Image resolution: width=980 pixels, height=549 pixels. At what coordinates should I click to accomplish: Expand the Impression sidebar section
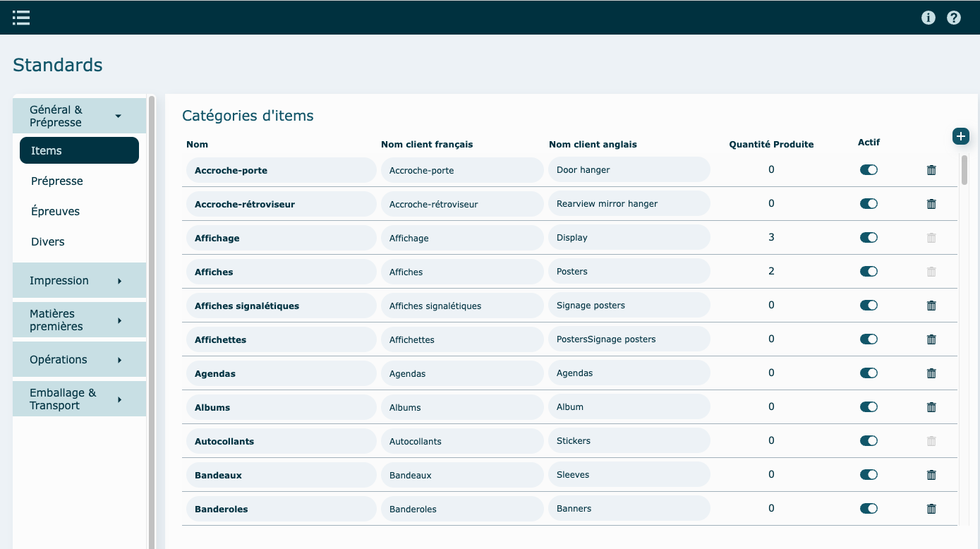point(79,281)
